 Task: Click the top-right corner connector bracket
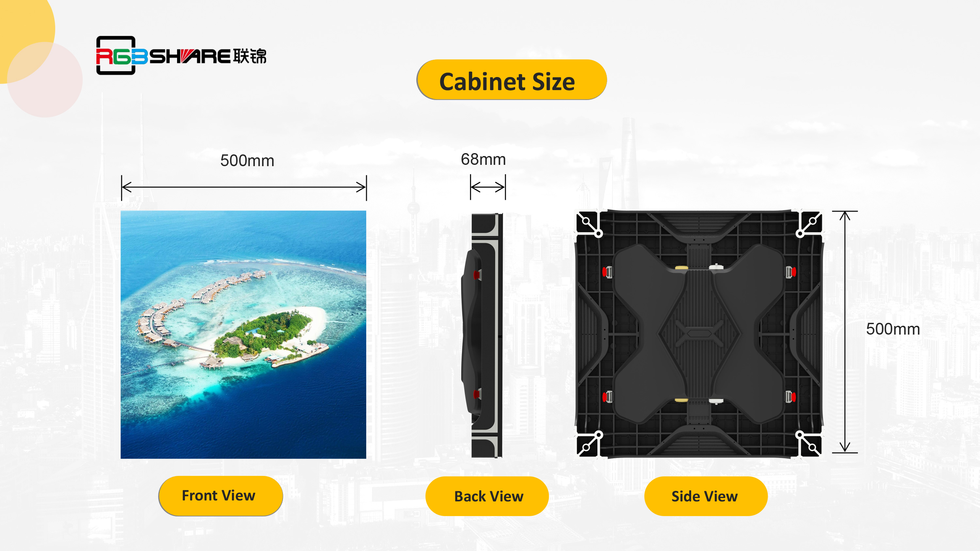809,224
